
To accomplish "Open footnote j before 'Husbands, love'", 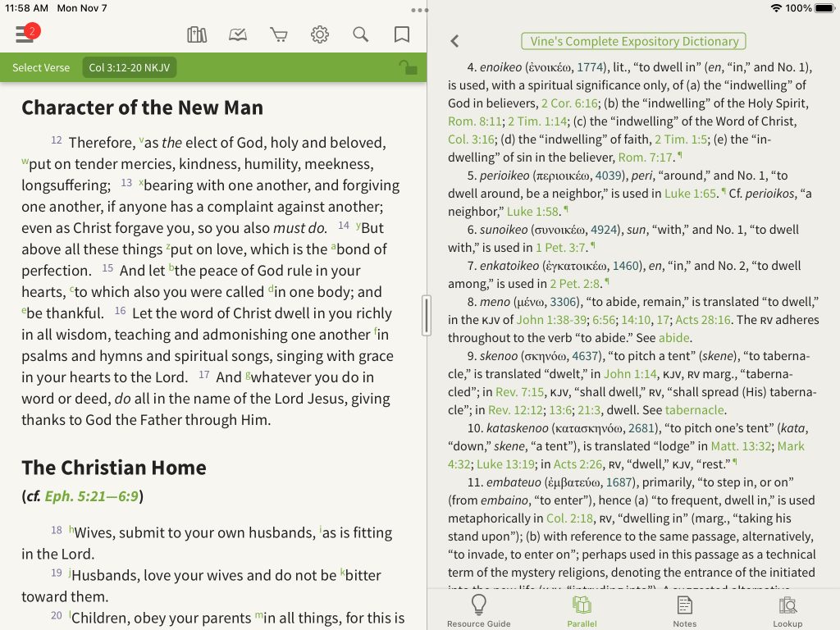I will tap(70, 572).
